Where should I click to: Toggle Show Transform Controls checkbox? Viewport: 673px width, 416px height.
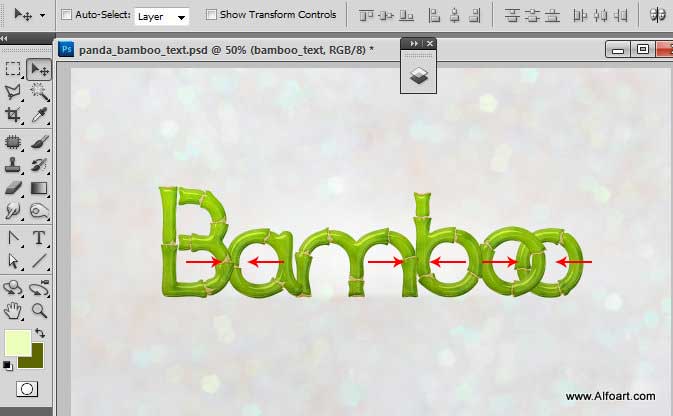coord(211,16)
